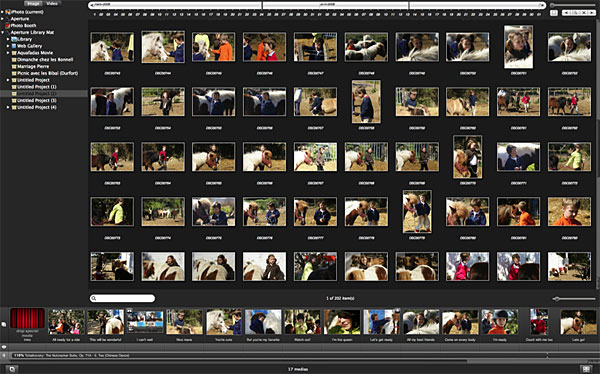Image resolution: width=600 pixels, height=374 pixels.
Task: Click the timeline forward arrow
Action: tap(542, 5)
